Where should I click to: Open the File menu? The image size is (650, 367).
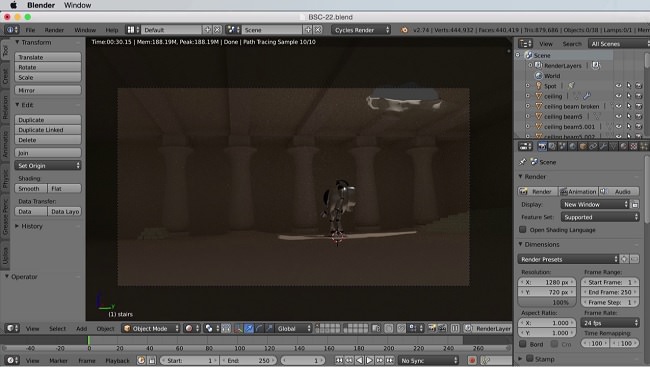30,30
